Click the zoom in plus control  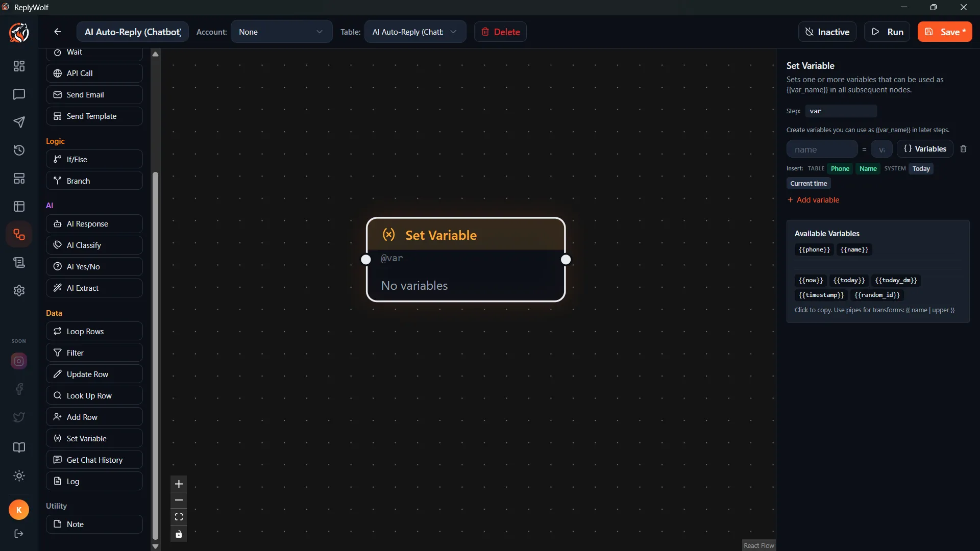click(179, 484)
